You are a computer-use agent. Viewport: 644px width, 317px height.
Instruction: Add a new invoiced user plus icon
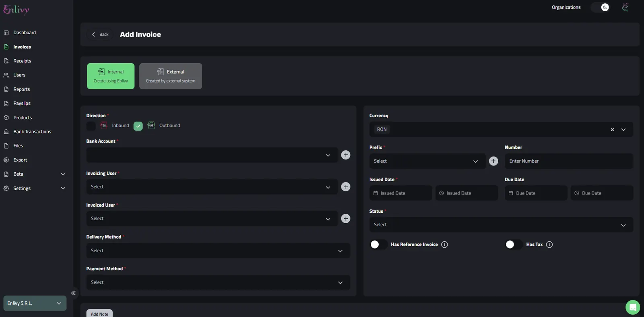[346, 219]
